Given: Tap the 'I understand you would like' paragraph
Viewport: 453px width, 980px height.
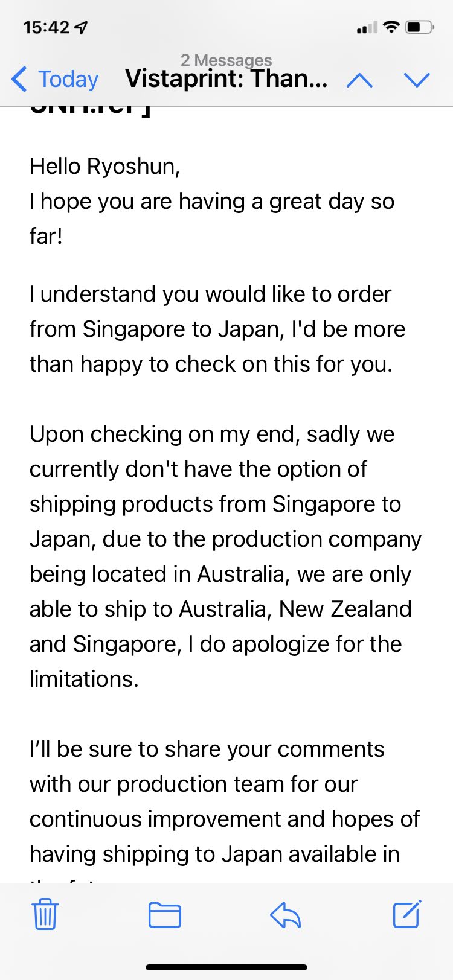Looking at the screenshot, I should coord(217,329).
